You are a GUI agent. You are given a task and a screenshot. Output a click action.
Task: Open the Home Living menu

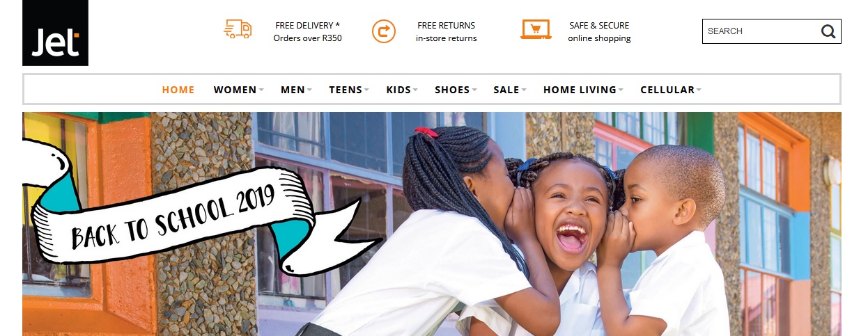pos(580,90)
